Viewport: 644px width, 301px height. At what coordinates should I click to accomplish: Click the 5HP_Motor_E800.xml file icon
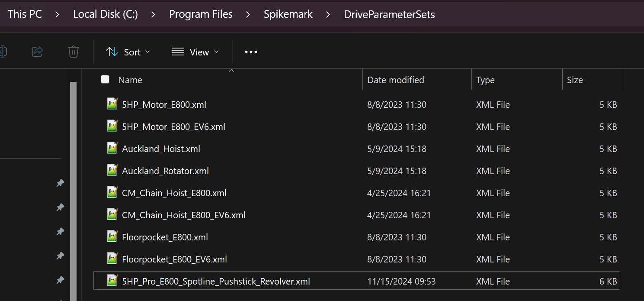coord(112,104)
